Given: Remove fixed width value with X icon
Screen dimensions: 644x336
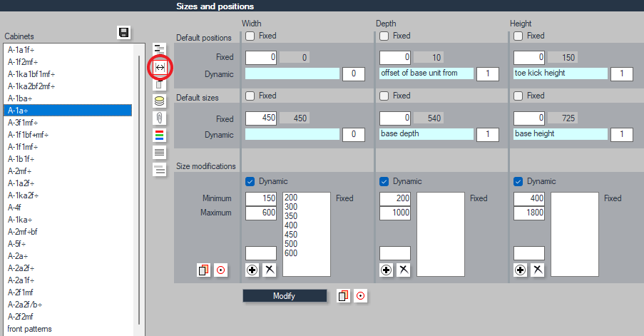Looking at the screenshot, I should pyautogui.click(x=270, y=270).
